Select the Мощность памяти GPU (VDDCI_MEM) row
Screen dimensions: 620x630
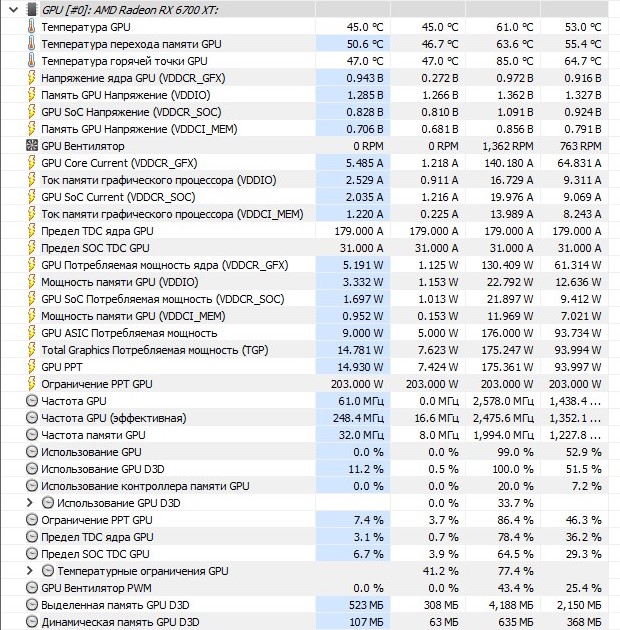point(305,316)
